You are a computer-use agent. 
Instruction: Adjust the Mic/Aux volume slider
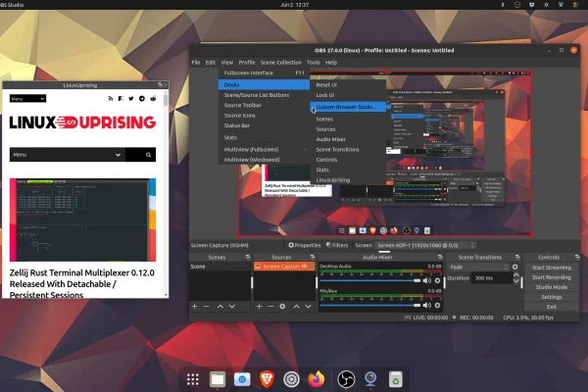click(x=370, y=306)
